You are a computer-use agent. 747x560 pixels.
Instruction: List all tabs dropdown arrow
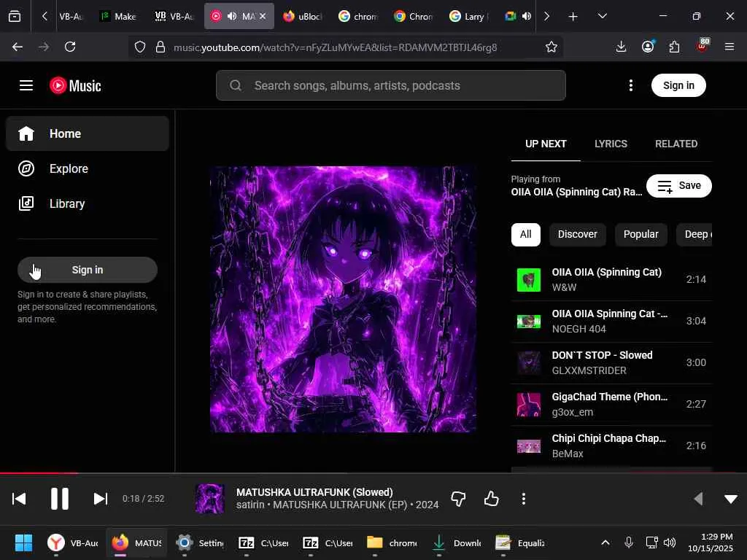(x=602, y=16)
